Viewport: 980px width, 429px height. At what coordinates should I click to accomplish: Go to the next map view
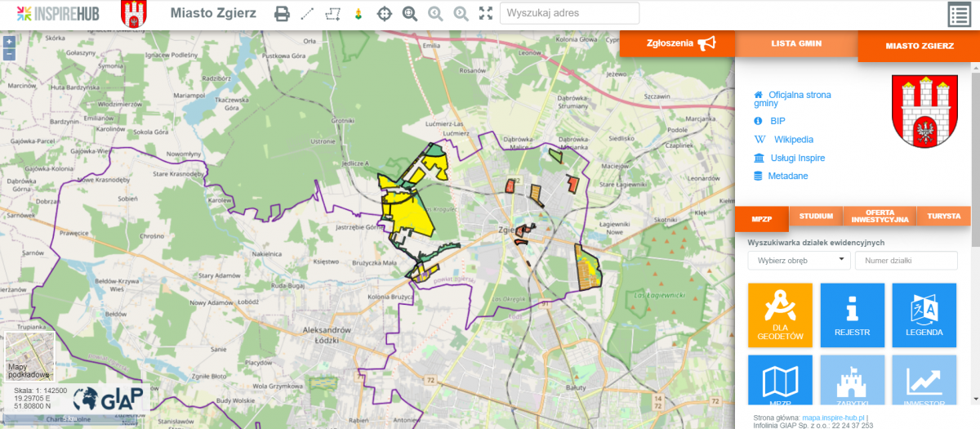(x=461, y=14)
